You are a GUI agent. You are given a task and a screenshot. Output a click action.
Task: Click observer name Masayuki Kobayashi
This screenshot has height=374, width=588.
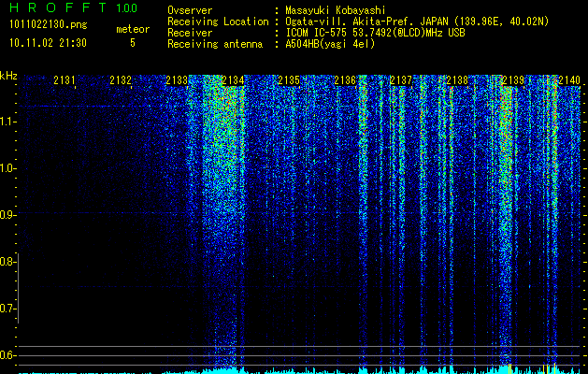pos(335,10)
